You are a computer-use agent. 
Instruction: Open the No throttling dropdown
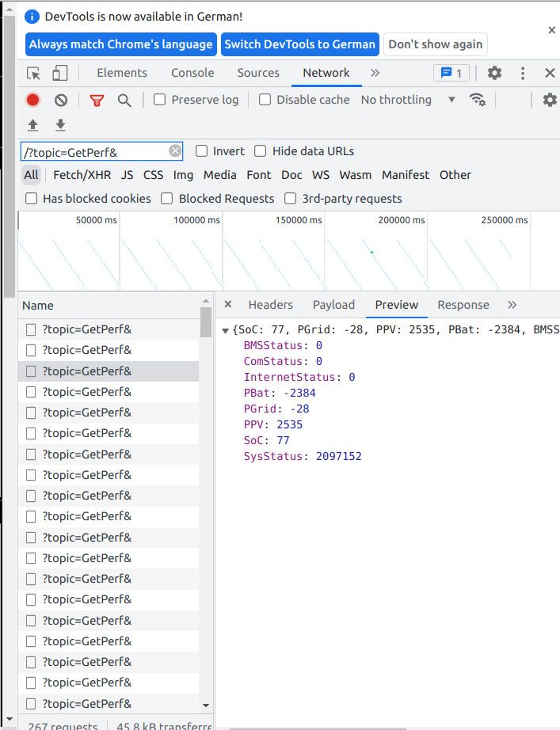[x=408, y=100]
